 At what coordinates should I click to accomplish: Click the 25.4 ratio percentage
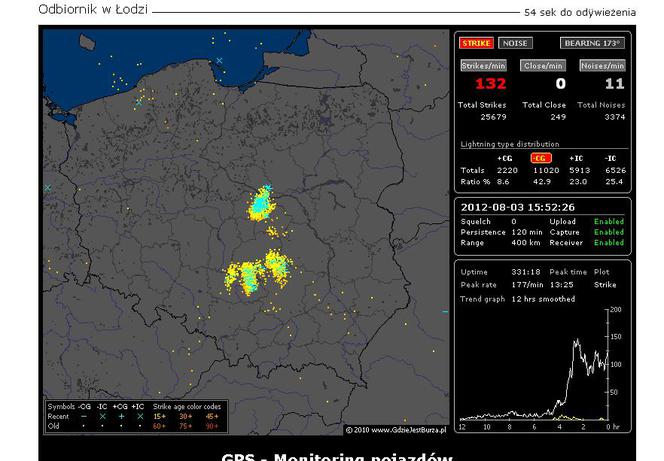[x=614, y=182]
